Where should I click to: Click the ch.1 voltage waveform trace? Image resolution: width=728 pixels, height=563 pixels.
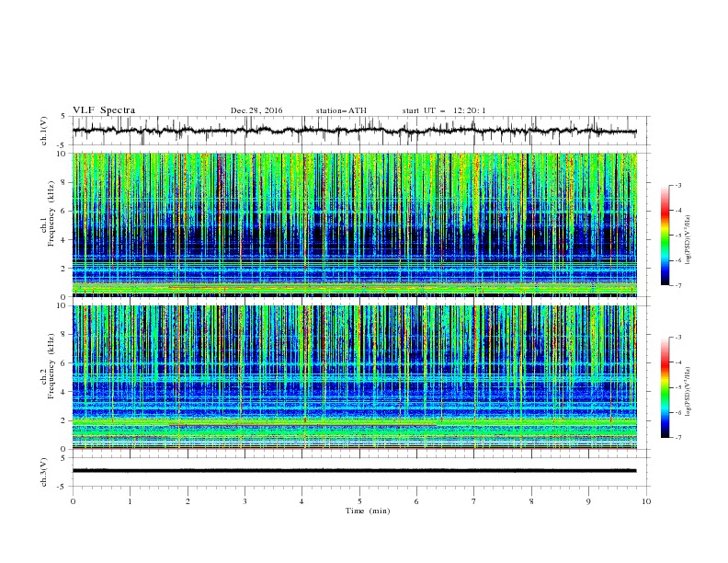(355, 131)
